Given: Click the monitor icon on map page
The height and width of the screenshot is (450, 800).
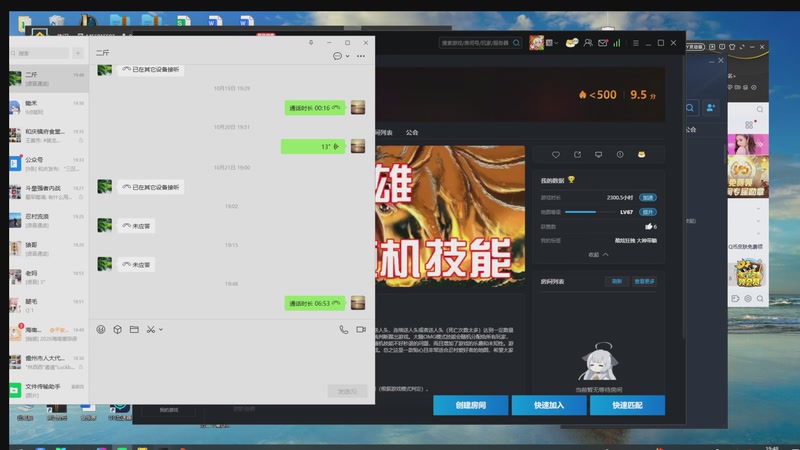Looking at the screenshot, I should [x=598, y=155].
